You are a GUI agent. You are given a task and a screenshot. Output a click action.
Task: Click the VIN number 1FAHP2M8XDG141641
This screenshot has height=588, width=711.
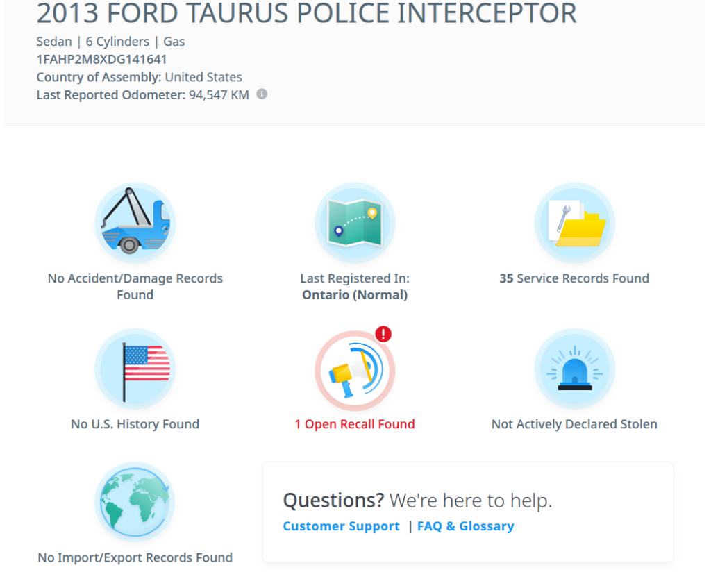click(x=101, y=60)
